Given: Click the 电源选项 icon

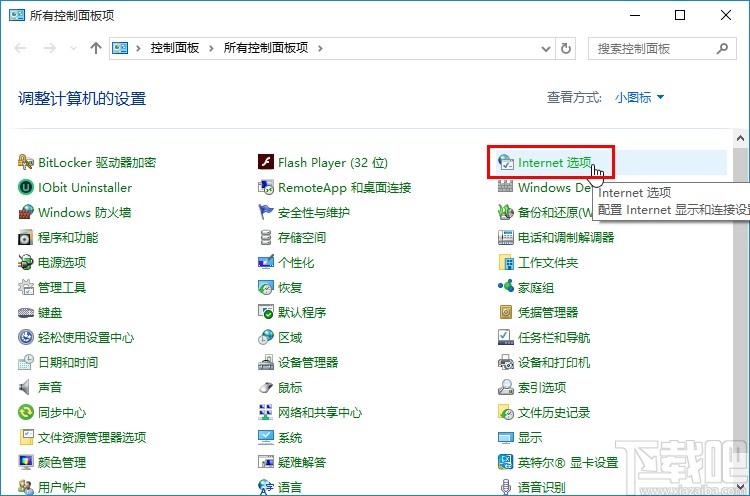Looking at the screenshot, I should tap(25, 262).
